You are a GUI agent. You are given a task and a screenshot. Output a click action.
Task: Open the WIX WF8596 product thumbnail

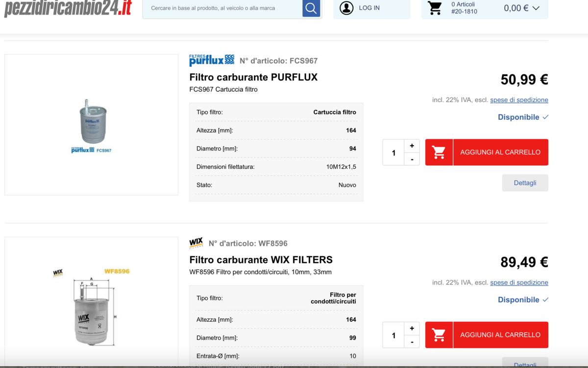tap(91, 302)
